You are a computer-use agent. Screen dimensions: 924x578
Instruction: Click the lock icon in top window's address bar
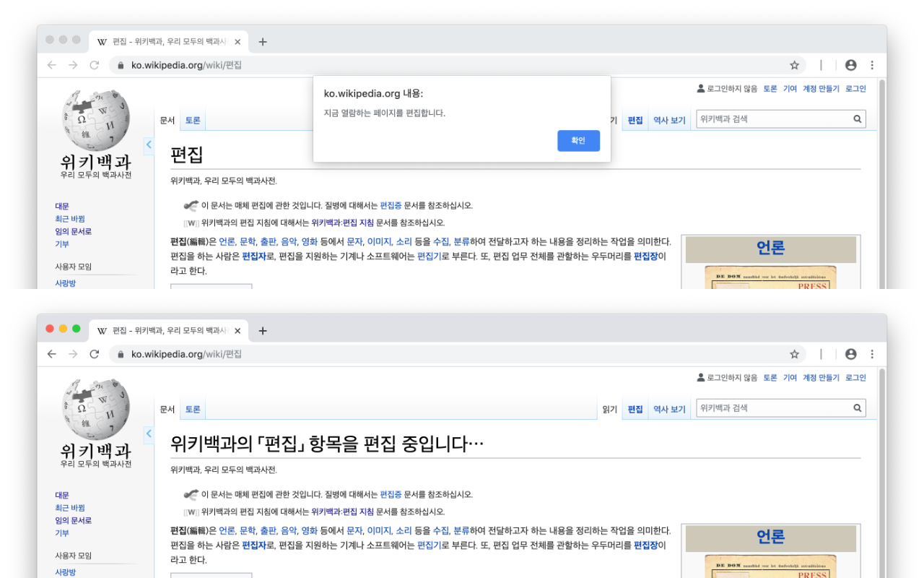coord(120,65)
